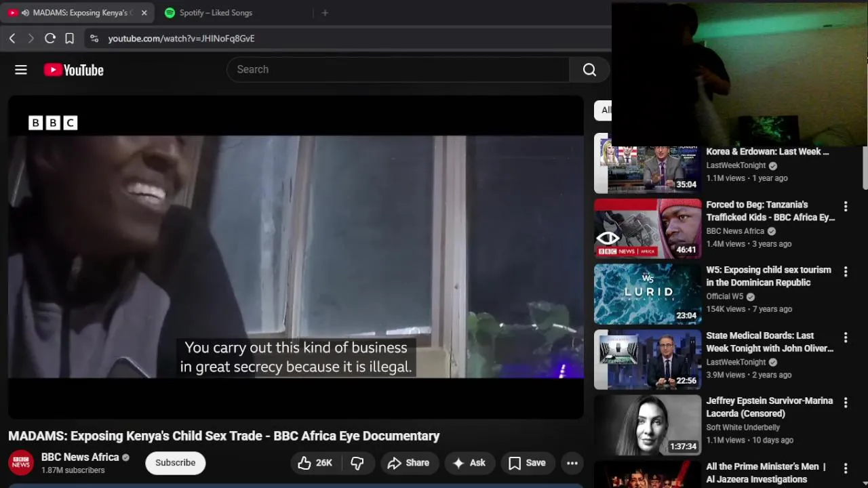Open the Ask AI button

(469, 463)
